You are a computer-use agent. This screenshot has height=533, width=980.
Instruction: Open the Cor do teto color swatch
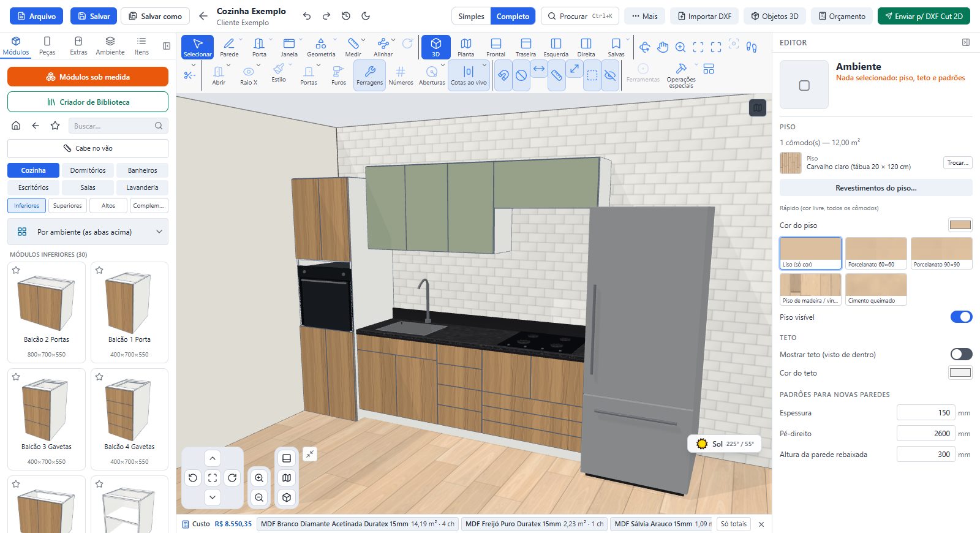pos(960,372)
